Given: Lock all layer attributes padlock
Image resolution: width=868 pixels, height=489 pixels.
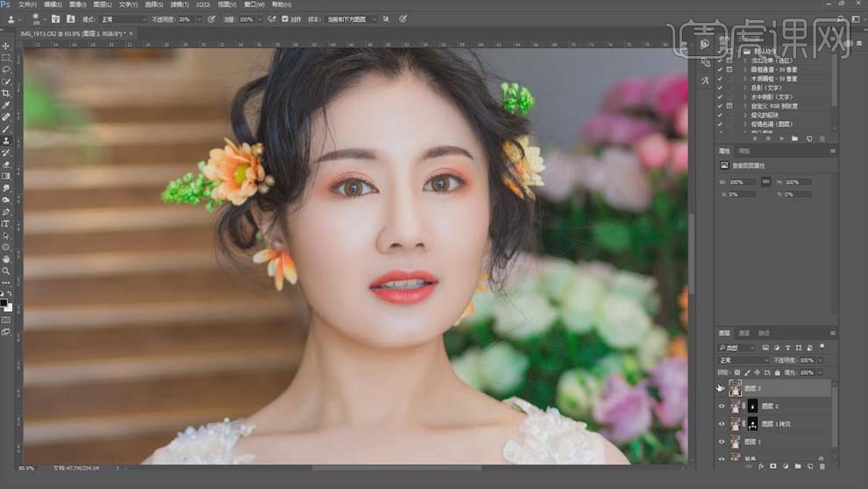Looking at the screenshot, I should point(777,372).
